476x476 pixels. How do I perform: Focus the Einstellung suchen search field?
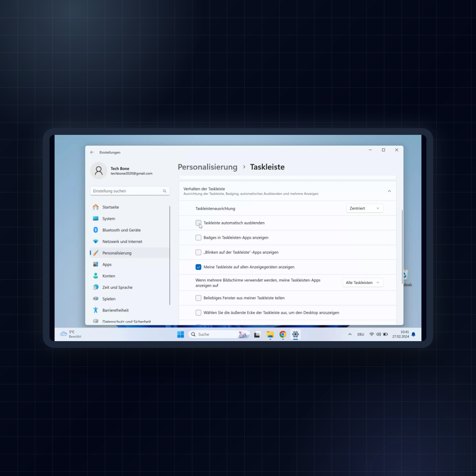[130, 191]
